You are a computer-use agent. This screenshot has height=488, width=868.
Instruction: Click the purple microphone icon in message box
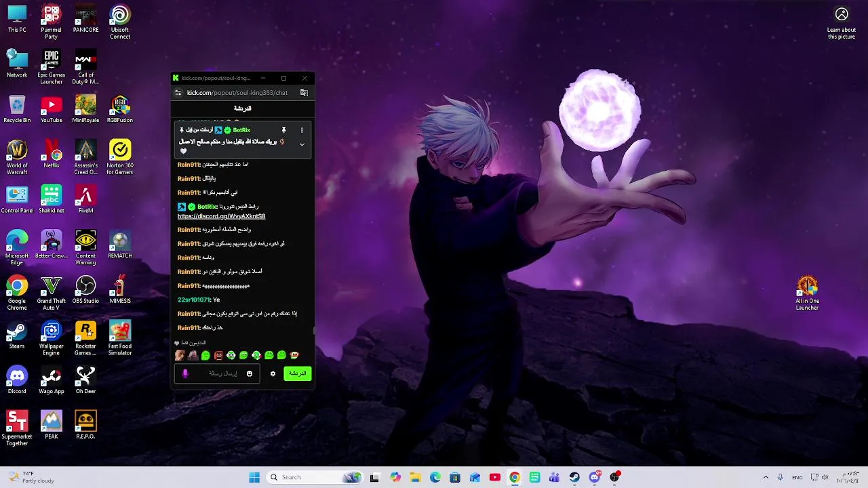pos(185,373)
